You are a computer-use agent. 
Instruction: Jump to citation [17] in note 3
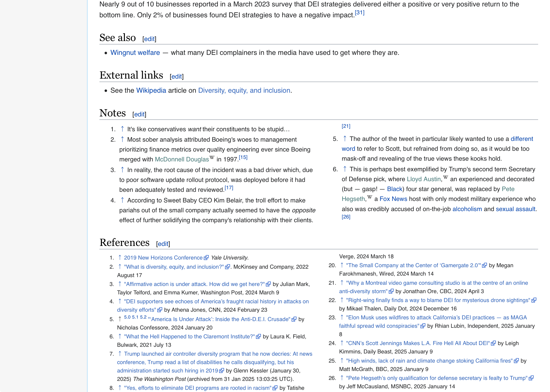point(229,188)
